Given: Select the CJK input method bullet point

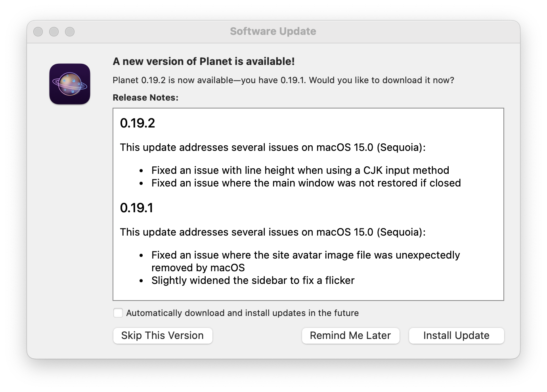Looking at the screenshot, I should coord(300,170).
